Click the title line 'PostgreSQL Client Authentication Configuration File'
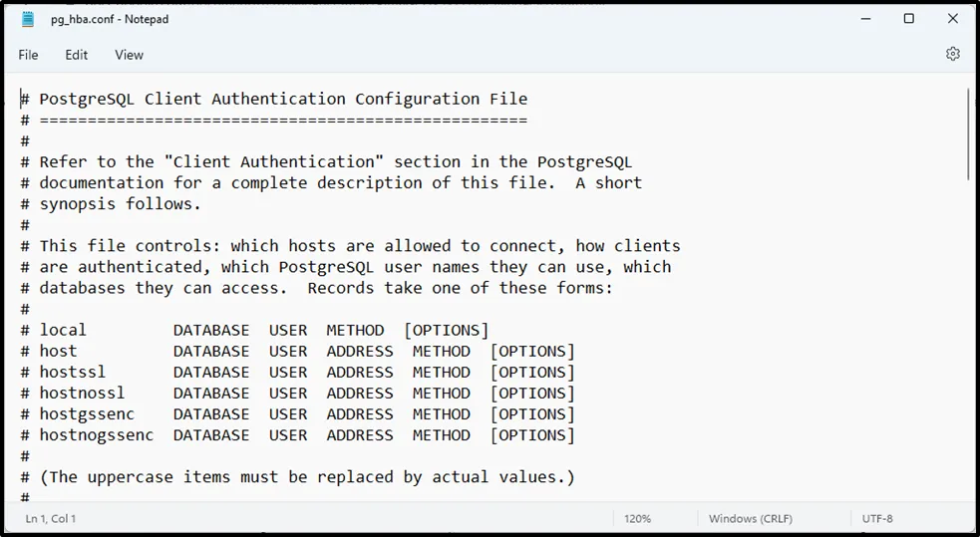The width and height of the screenshot is (980, 537). (x=282, y=100)
